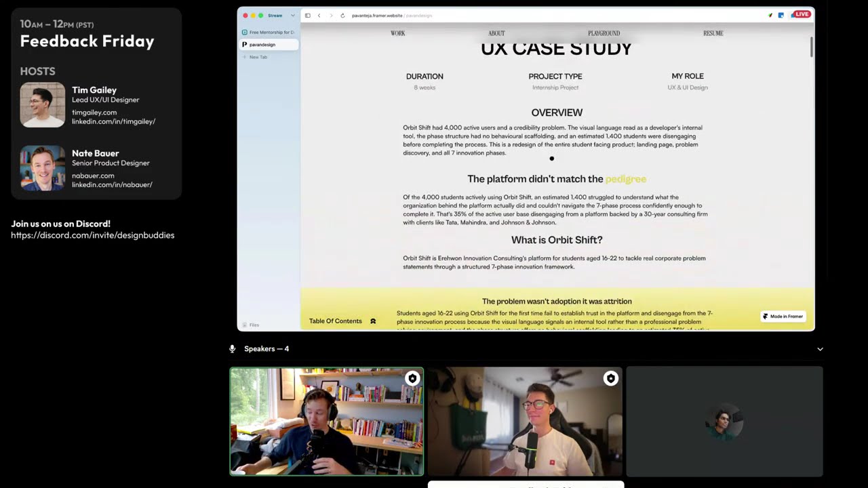The width and height of the screenshot is (868, 488).
Task: Open the WORK navigation link
Action: click(x=398, y=33)
